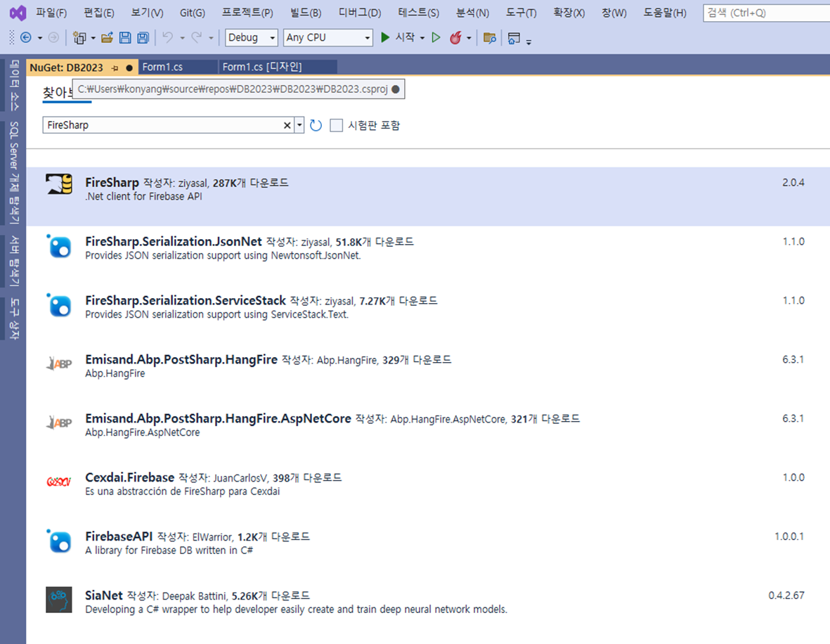
Task: Click the Hot Reload flame icon
Action: 455,37
